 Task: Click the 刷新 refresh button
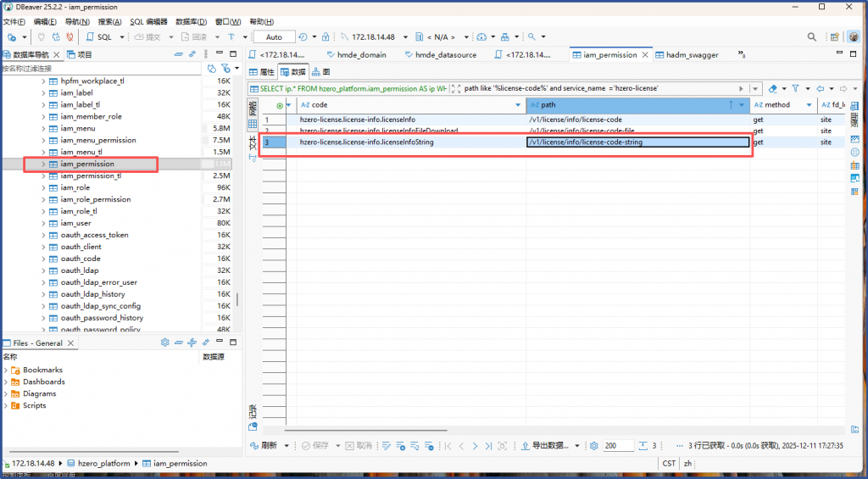[x=263, y=446]
